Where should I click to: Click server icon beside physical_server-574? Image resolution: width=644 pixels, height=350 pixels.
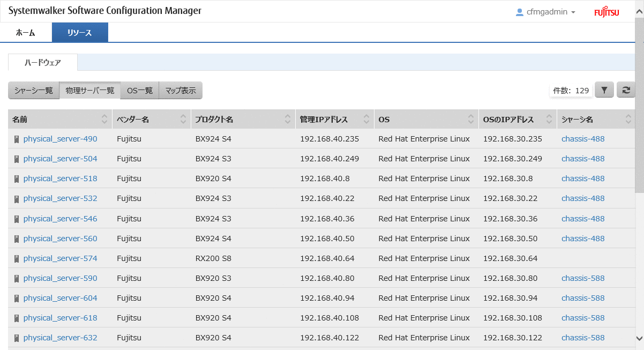[x=17, y=258]
